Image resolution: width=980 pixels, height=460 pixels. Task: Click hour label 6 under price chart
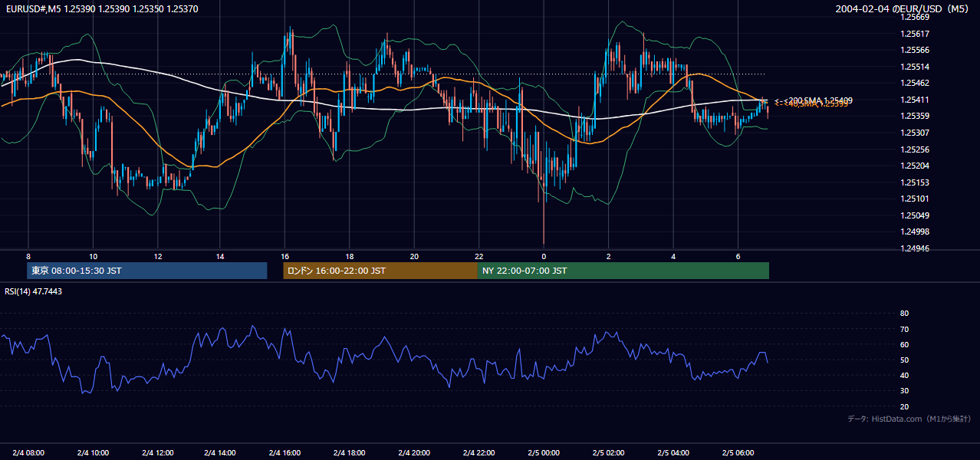coord(737,256)
